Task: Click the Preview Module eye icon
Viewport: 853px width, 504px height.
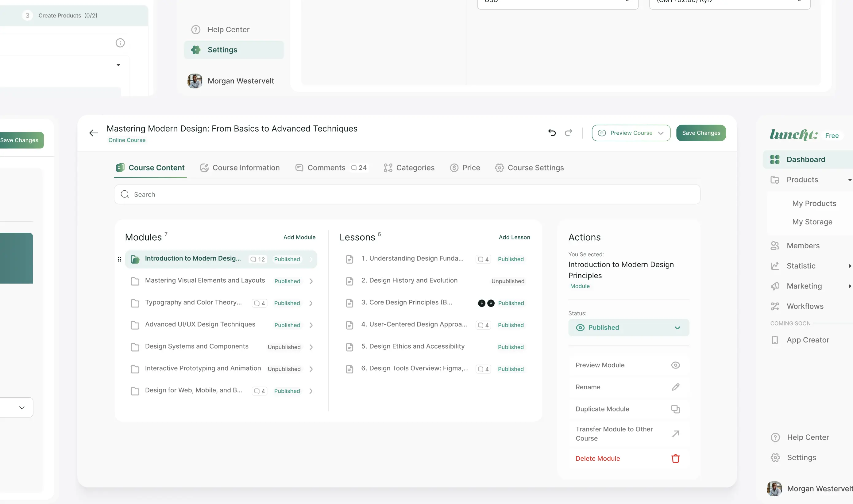Action: (x=675, y=365)
